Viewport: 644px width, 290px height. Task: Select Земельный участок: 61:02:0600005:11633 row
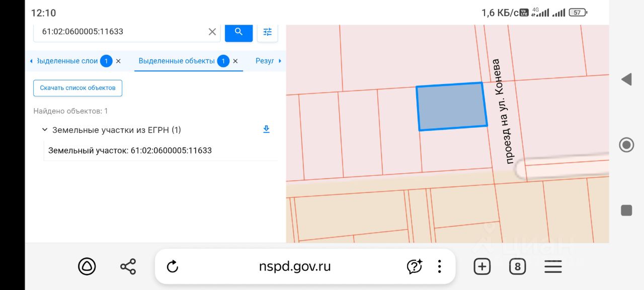pyautogui.click(x=160, y=151)
